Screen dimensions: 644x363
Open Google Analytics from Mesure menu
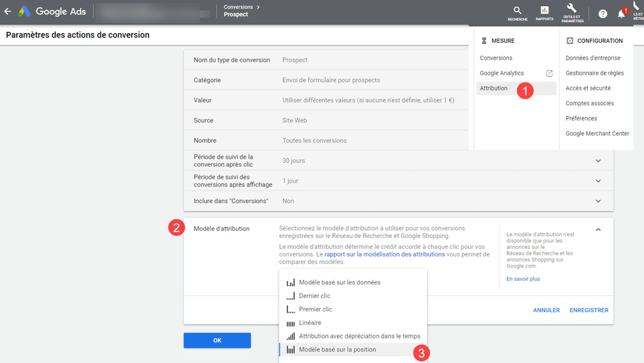tap(502, 73)
